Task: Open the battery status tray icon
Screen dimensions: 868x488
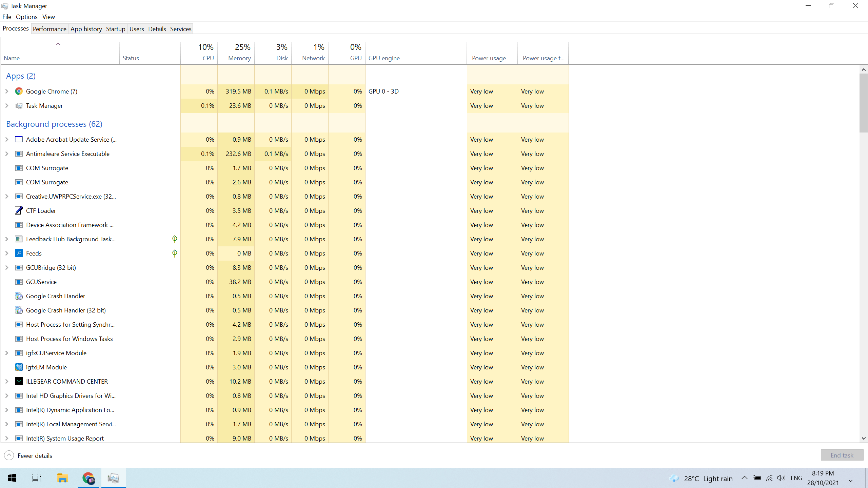Action: 756,478
